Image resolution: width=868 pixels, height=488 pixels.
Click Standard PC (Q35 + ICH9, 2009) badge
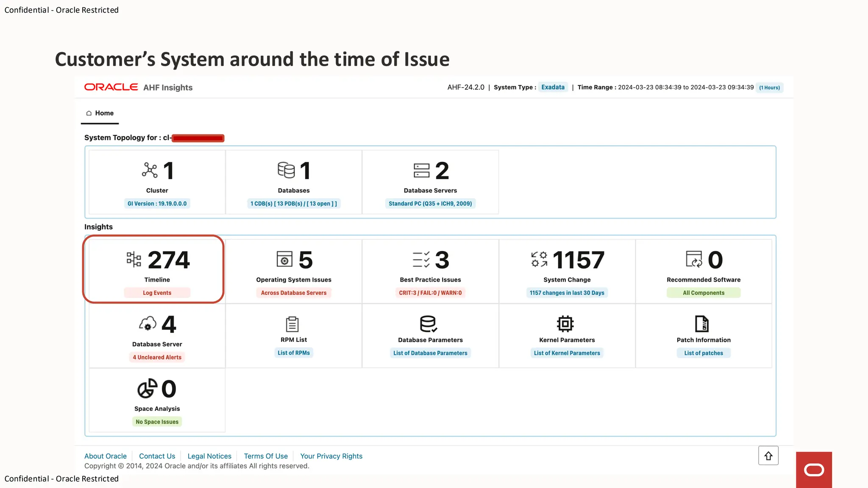[430, 203]
